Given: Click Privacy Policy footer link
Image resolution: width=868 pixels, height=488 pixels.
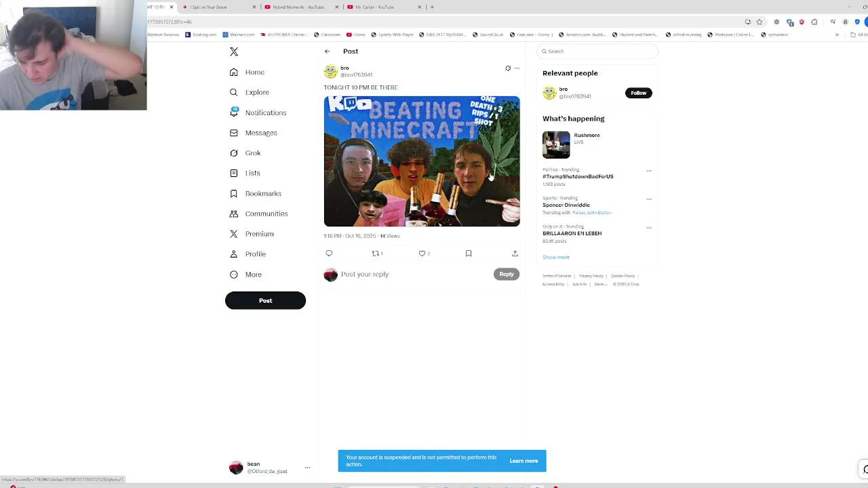Looking at the screenshot, I should [591, 276].
